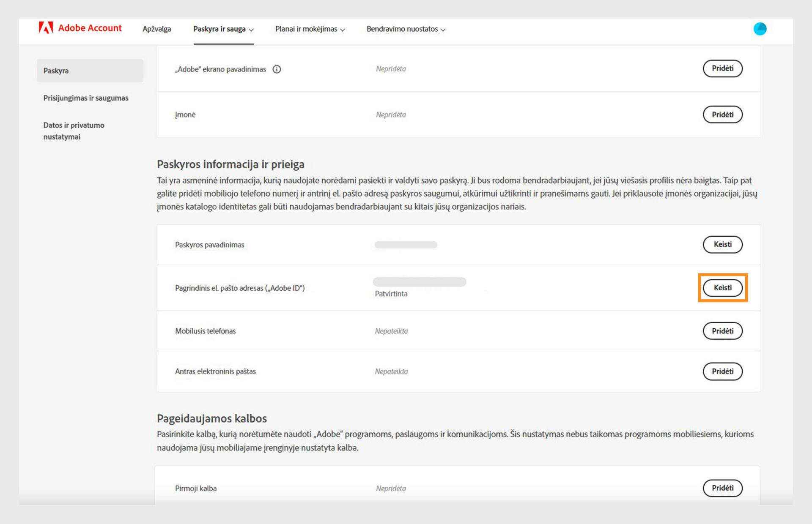
Task: Add Antras elektroninis paštas
Action: click(x=722, y=371)
